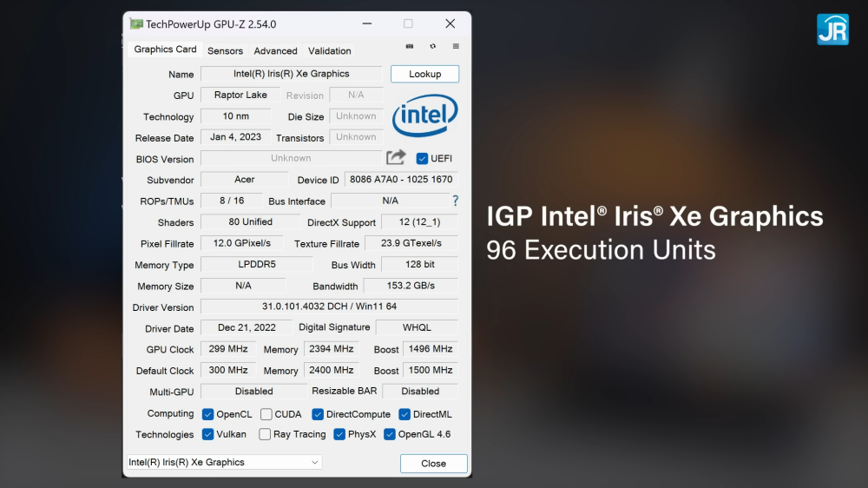Toggle the DirectCompute checkbox

[318, 414]
